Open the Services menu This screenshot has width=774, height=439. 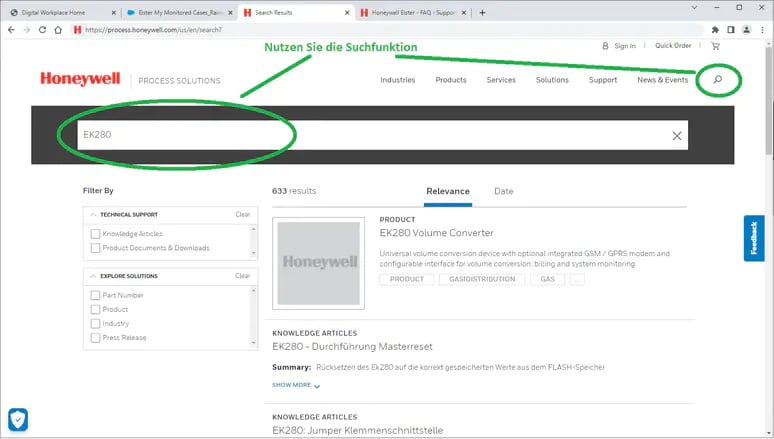pos(501,80)
